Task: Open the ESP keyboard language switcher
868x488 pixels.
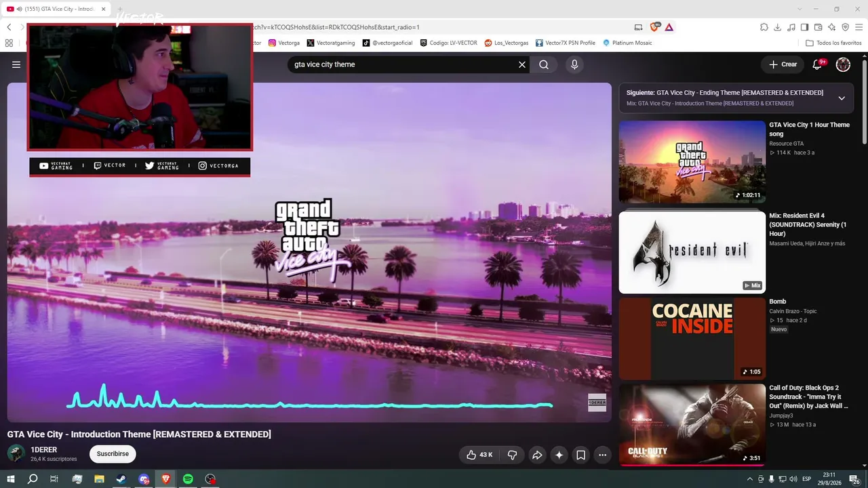Action: pos(807,479)
